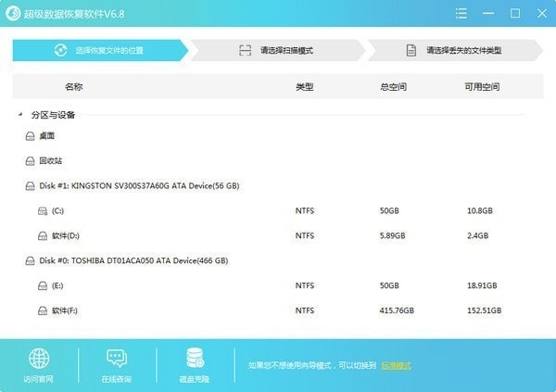This screenshot has width=556, height=392.
Task: Select Disk #1: KINGSTON SV300S37A60G entry
Action: pyautogui.click(x=139, y=185)
